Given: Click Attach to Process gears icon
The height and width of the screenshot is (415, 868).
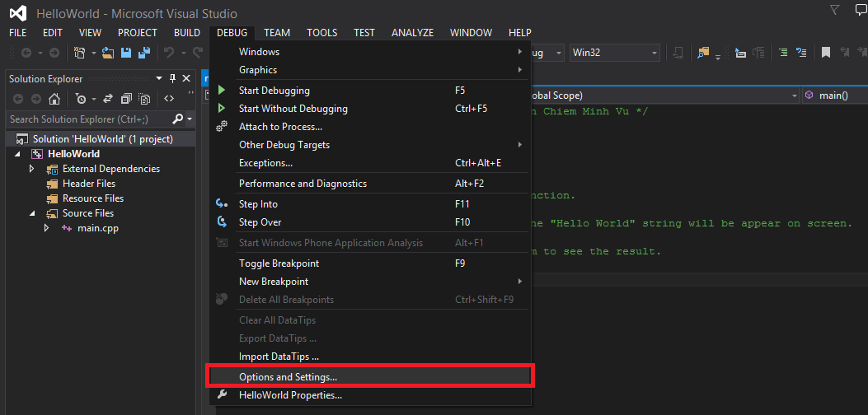Looking at the screenshot, I should pos(222,127).
